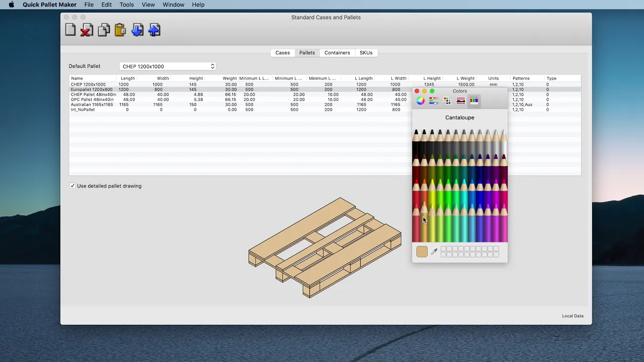Select the Pencils mode in Colors panel
The image size is (644, 362).
pyautogui.click(x=474, y=101)
